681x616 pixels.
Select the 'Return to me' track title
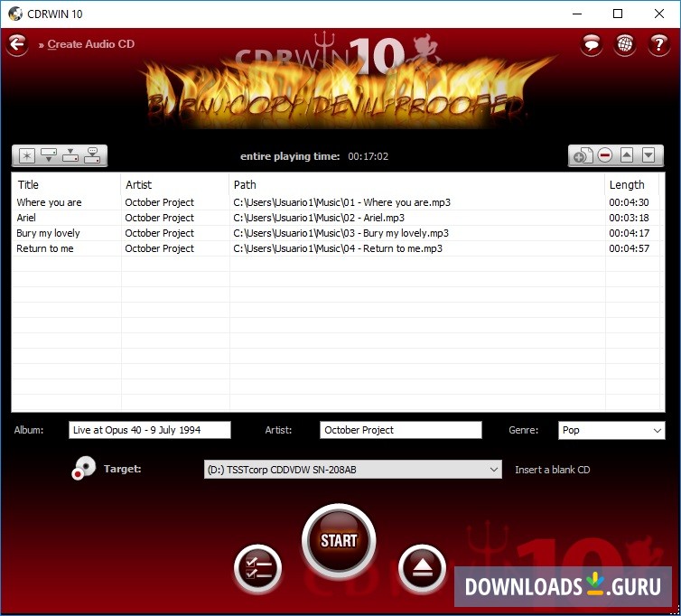pos(45,248)
